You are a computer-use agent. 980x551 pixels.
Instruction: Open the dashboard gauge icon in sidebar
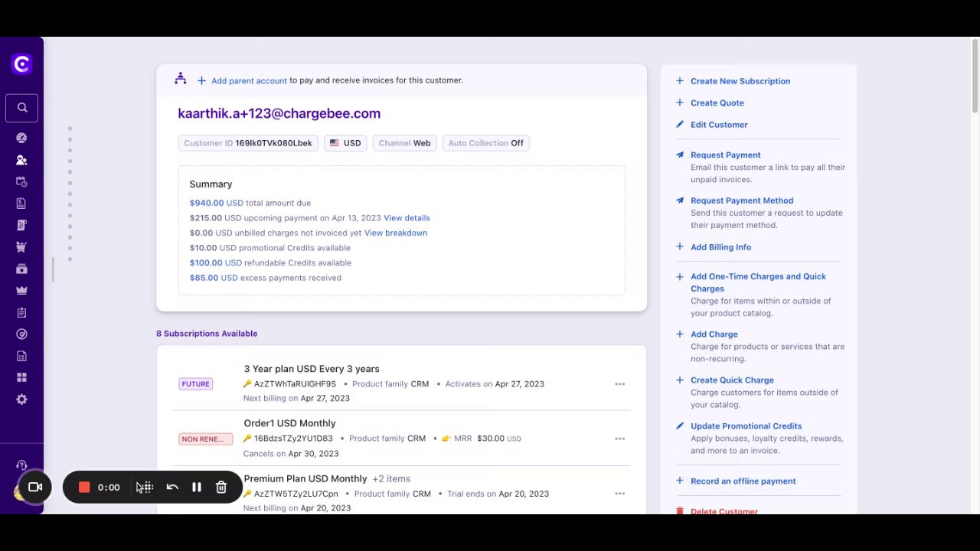[x=21, y=138]
